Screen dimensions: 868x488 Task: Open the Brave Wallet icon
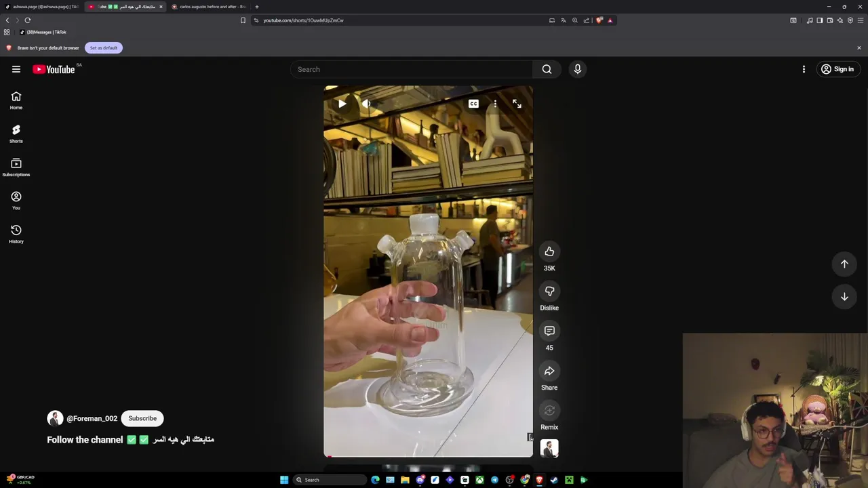point(829,20)
